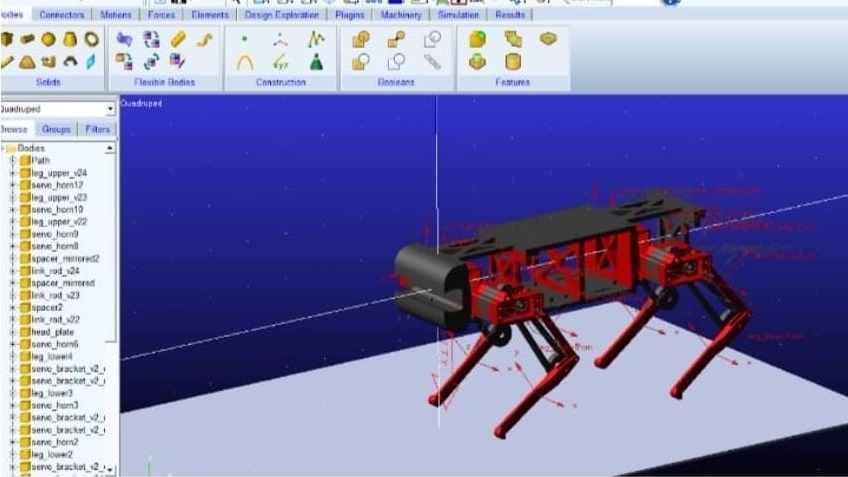Click the Point Mass weight icon
The width and height of the screenshot is (848, 477).
[317, 62]
